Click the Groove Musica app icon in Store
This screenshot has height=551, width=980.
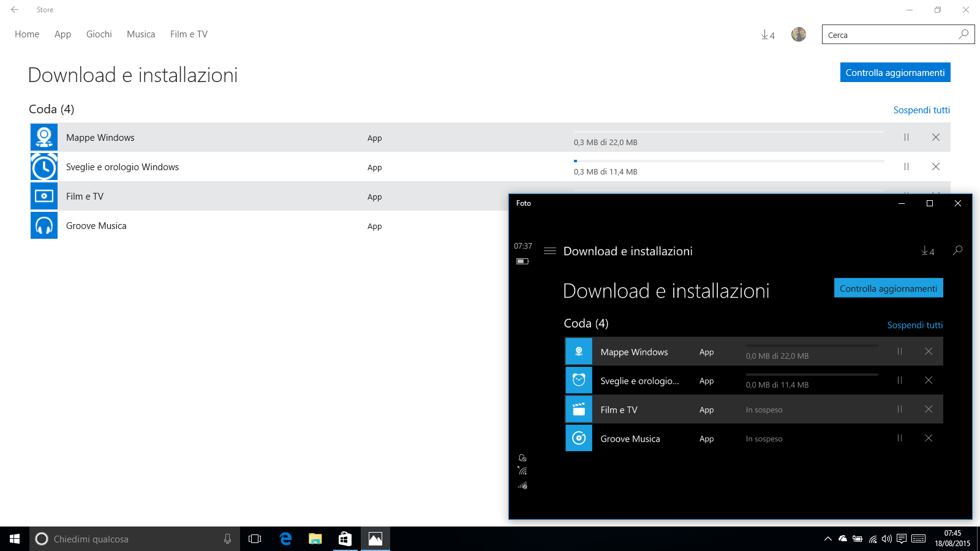[x=44, y=225]
